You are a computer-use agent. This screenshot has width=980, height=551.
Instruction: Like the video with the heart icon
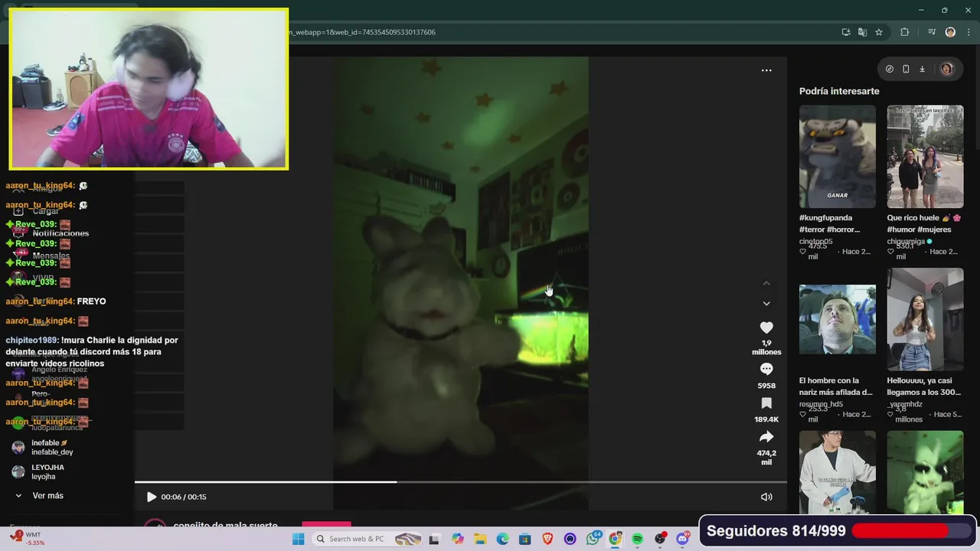[x=766, y=328]
